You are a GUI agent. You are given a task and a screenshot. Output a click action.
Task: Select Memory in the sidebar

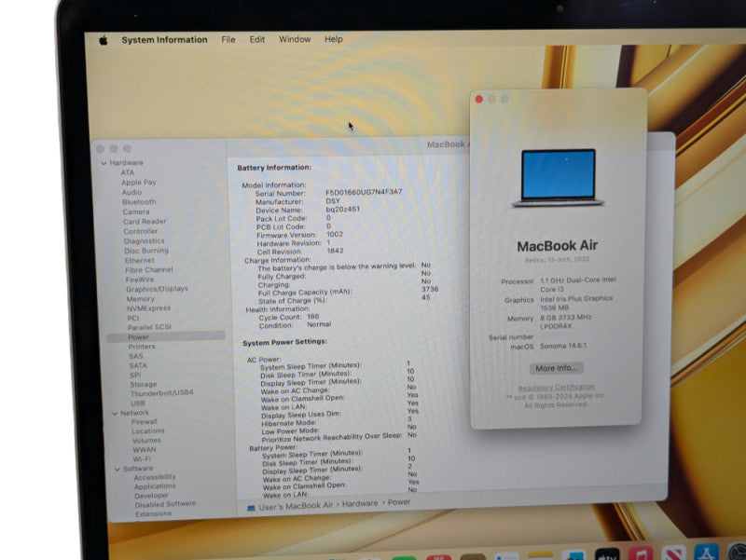click(141, 299)
